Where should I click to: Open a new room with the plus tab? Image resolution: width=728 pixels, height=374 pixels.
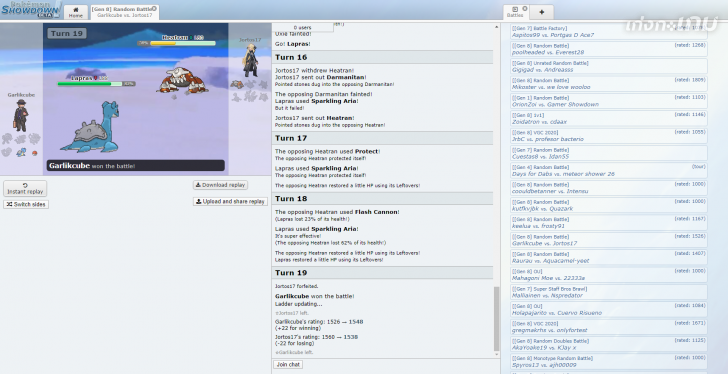(x=541, y=12)
